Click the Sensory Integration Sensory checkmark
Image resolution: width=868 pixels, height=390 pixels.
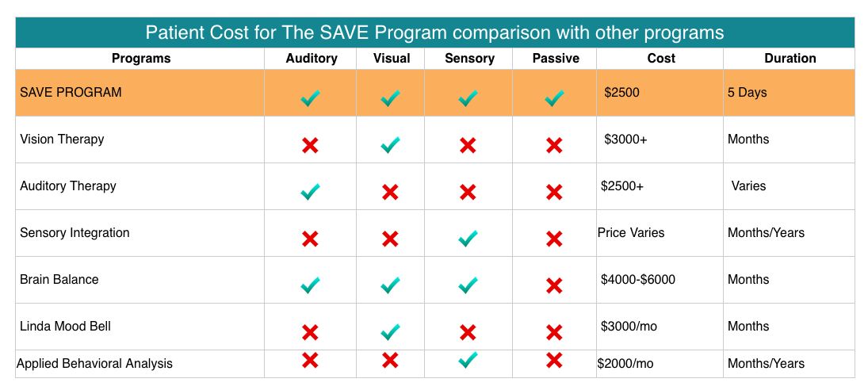pyautogui.click(x=468, y=238)
